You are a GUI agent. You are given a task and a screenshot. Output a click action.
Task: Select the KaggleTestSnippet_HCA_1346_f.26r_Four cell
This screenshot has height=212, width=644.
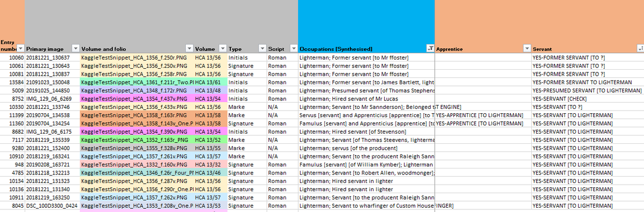pos(137,173)
